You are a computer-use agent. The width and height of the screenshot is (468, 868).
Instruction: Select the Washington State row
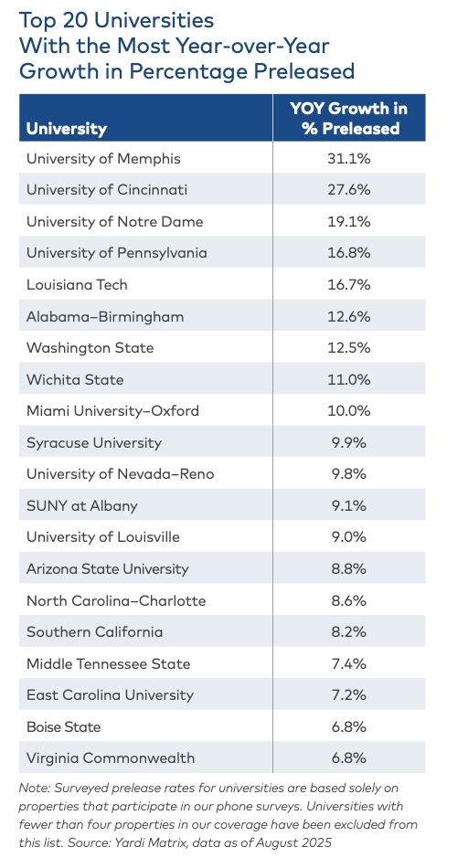tap(222, 347)
